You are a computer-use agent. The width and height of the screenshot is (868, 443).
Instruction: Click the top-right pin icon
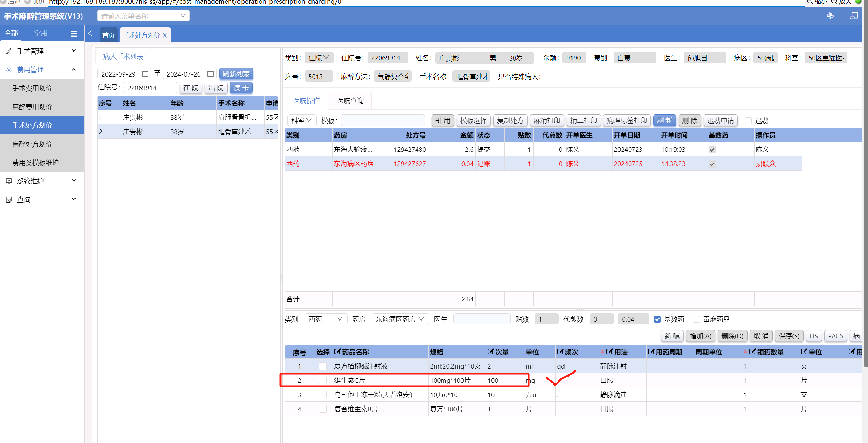[830, 16]
